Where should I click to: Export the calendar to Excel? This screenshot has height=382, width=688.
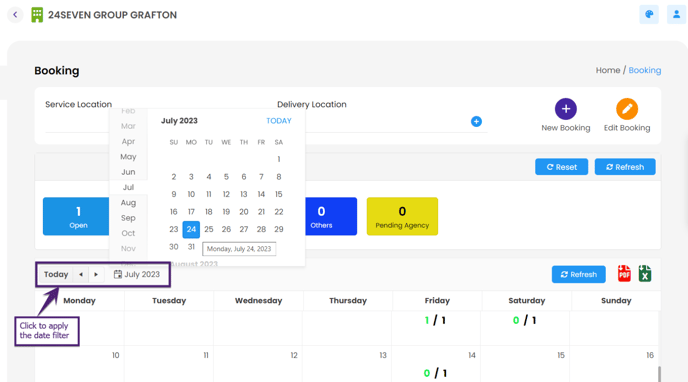coord(645,274)
